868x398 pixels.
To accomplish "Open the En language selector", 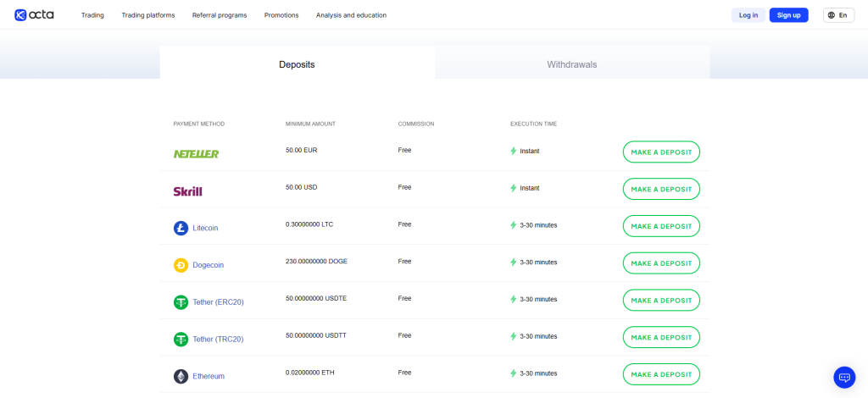I will coord(837,15).
